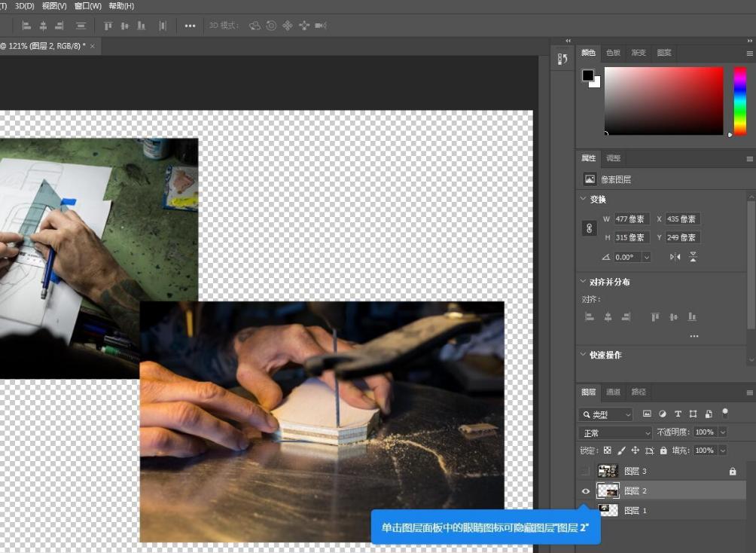Collapse the 变换 section
The height and width of the screenshot is (553, 756).
[x=583, y=199]
